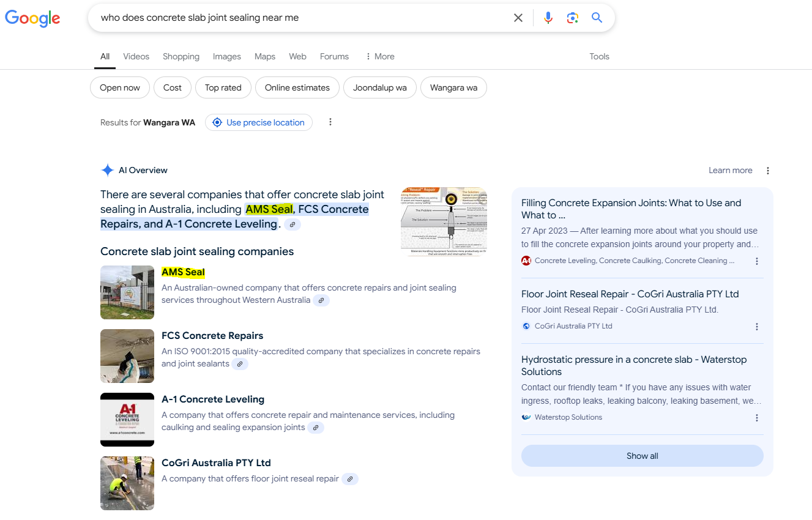This screenshot has height=520, width=812.
Task: Apply the Open now filter chip
Action: click(x=120, y=87)
